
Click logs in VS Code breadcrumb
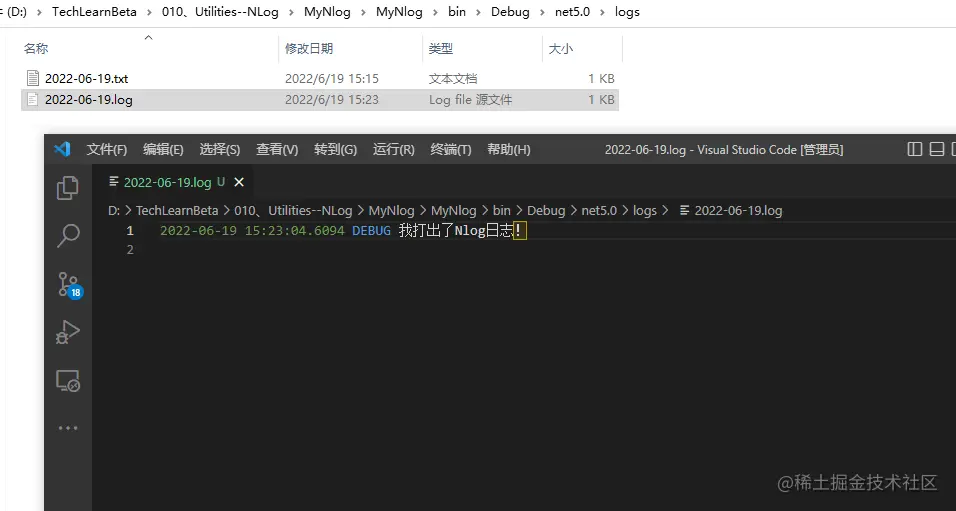click(644, 210)
